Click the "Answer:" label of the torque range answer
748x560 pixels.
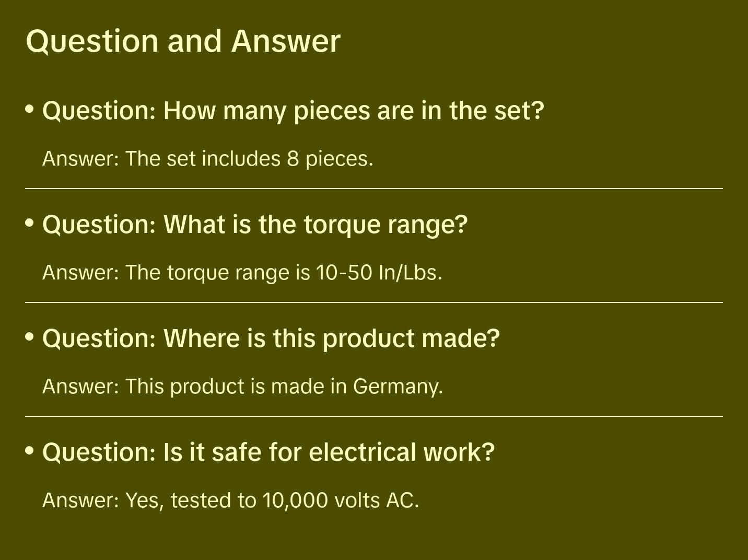coord(81,273)
